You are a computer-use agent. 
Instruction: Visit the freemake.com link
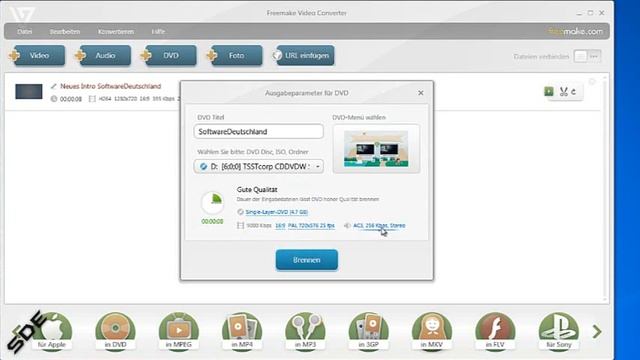576,31
